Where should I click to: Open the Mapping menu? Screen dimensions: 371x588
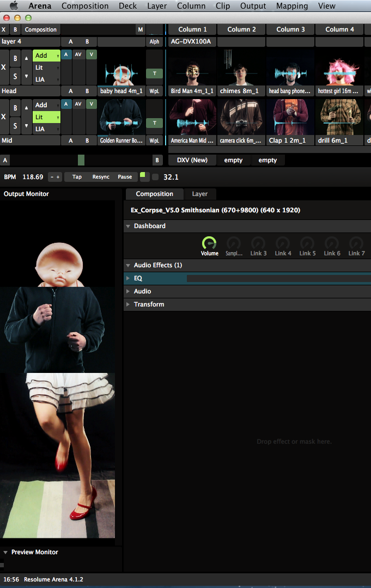[292, 6]
